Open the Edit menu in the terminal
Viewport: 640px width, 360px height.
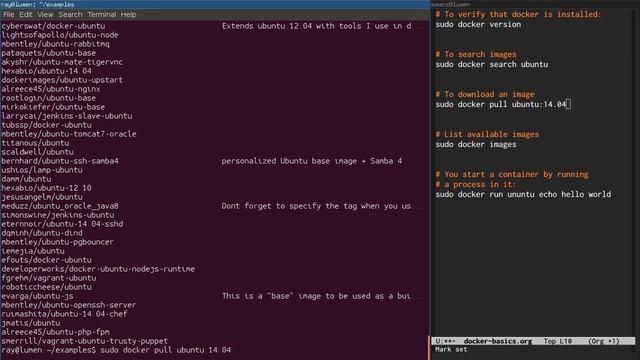point(25,14)
